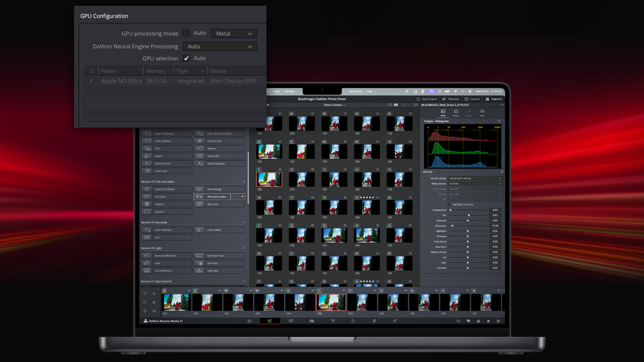644x362 pixels.
Task: Uncheck Auto GPU selection checkbox
Action: 186,58
